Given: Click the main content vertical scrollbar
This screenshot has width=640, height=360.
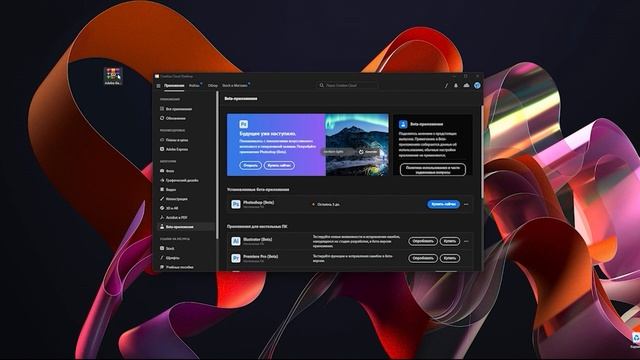Looking at the screenshot, I should pyautogui.click(x=482, y=151).
